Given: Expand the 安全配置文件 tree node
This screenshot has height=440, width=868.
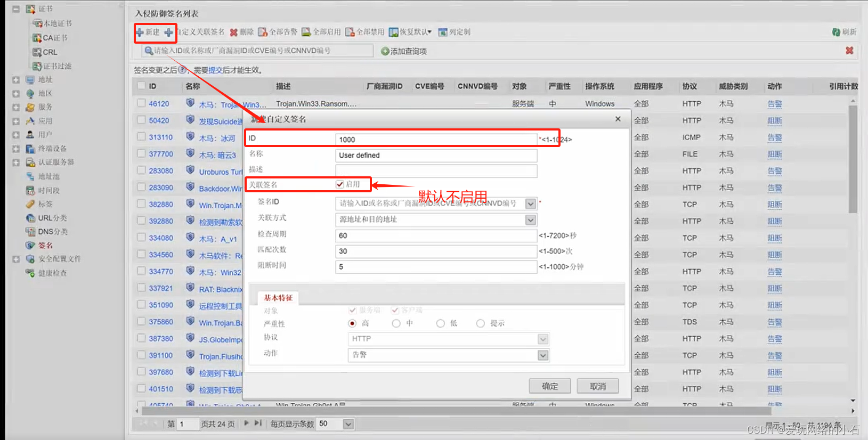Looking at the screenshot, I should 16,259.
